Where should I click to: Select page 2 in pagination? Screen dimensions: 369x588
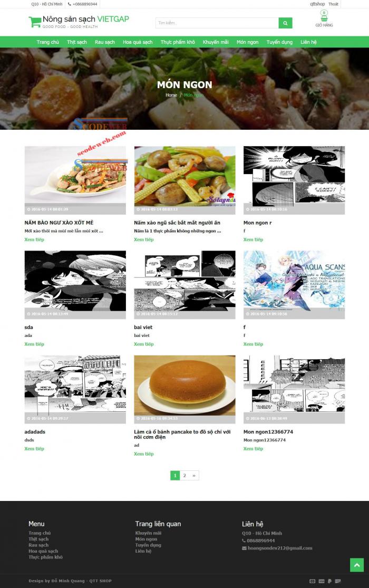(184, 476)
